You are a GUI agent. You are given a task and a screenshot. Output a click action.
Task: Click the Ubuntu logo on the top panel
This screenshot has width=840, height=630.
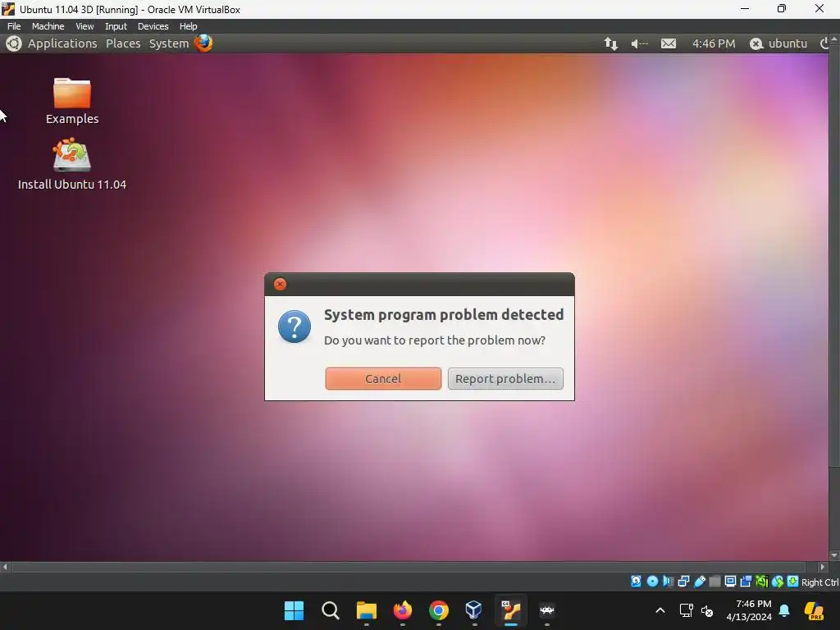[14, 43]
